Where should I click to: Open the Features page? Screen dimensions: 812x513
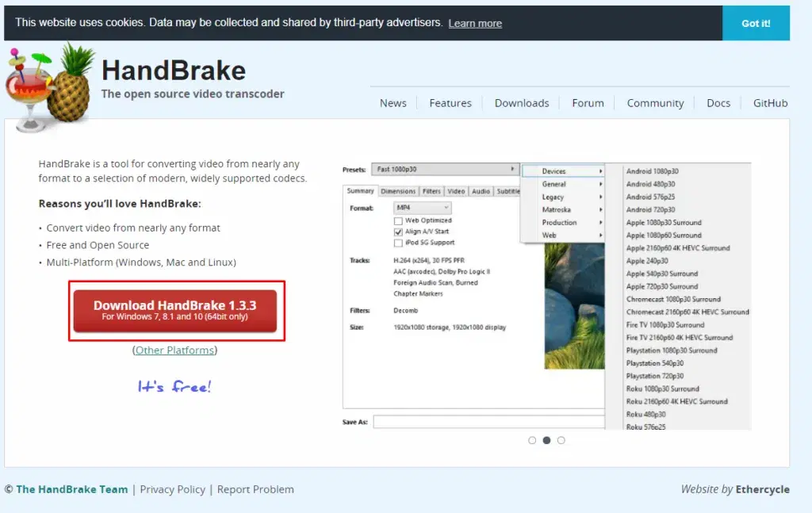point(450,103)
